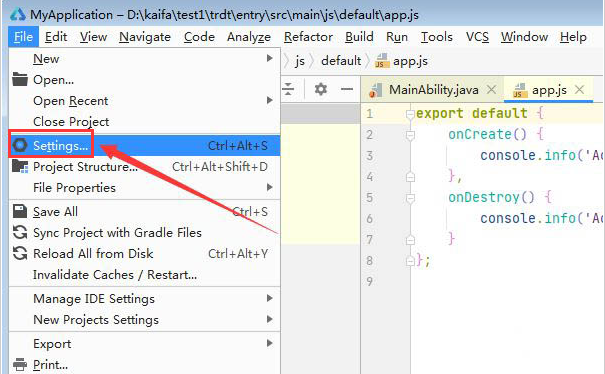Click the Settings hexagon icon in File menu

(x=20, y=145)
